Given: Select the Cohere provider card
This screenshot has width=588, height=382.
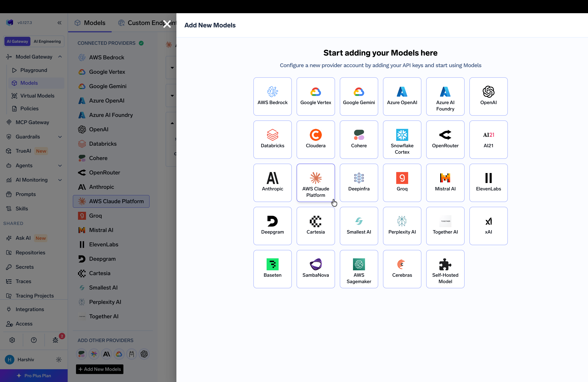Looking at the screenshot, I should point(359,140).
